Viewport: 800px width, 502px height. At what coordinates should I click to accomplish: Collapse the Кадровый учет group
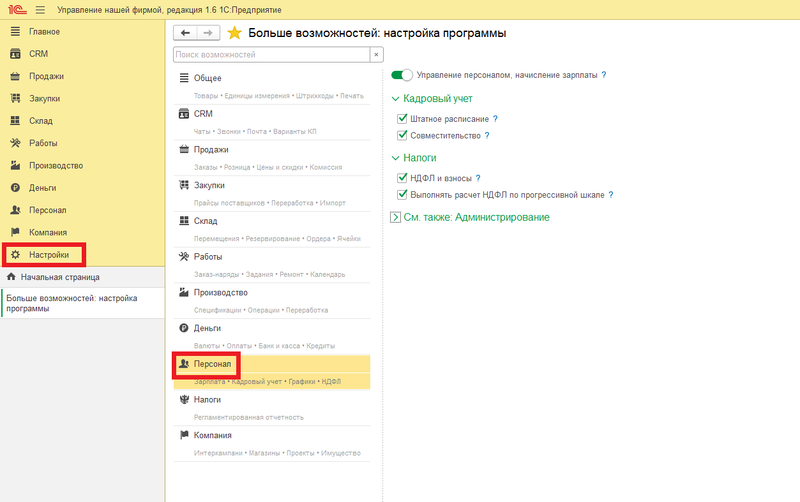[x=395, y=99]
